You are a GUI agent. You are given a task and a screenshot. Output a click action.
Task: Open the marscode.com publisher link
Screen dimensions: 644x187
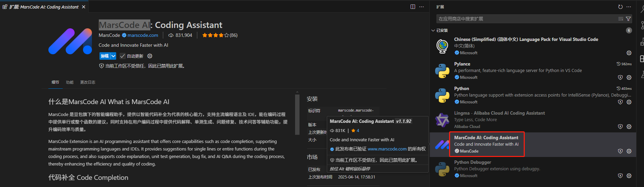point(143,35)
